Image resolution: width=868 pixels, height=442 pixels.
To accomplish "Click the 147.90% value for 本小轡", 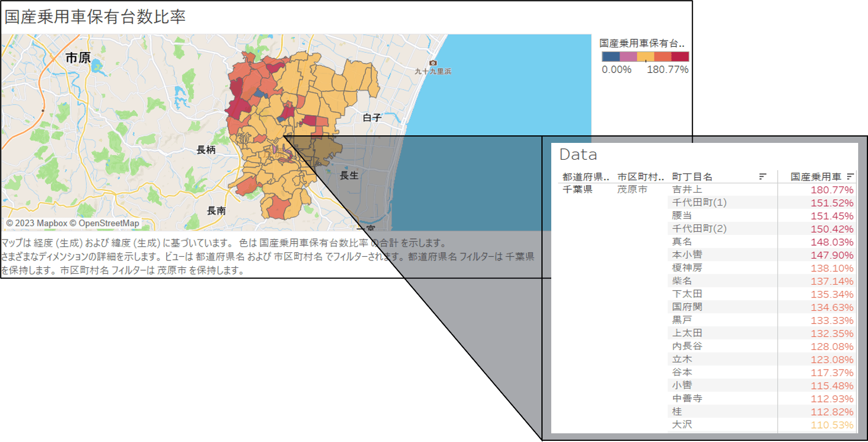I will pyautogui.click(x=832, y=255).
